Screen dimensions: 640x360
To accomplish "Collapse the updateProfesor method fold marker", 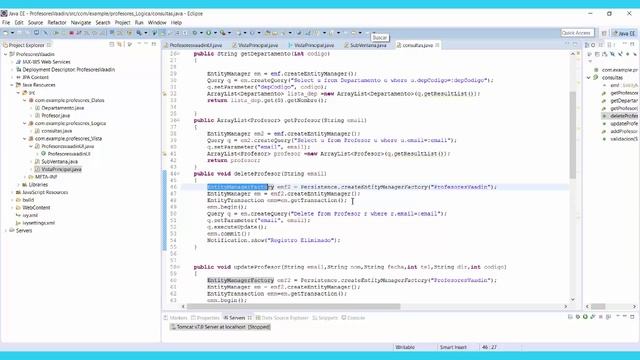I will click(x=178, y=267).
